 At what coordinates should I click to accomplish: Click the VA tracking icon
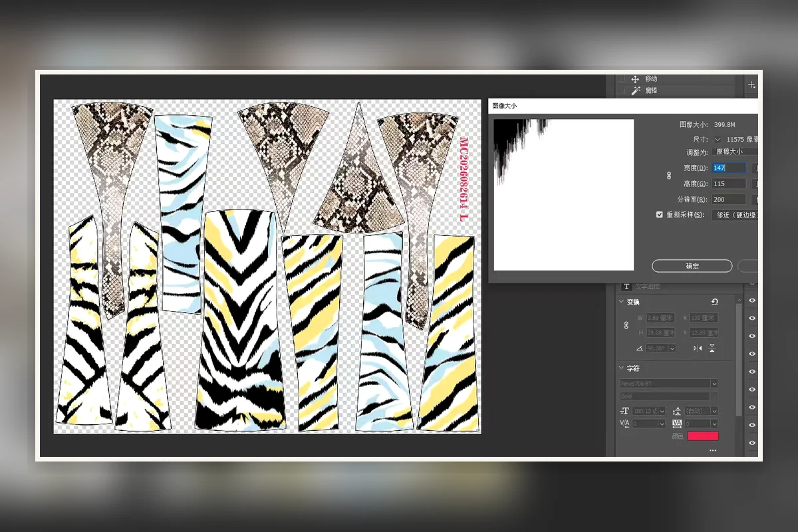[677, 424]
